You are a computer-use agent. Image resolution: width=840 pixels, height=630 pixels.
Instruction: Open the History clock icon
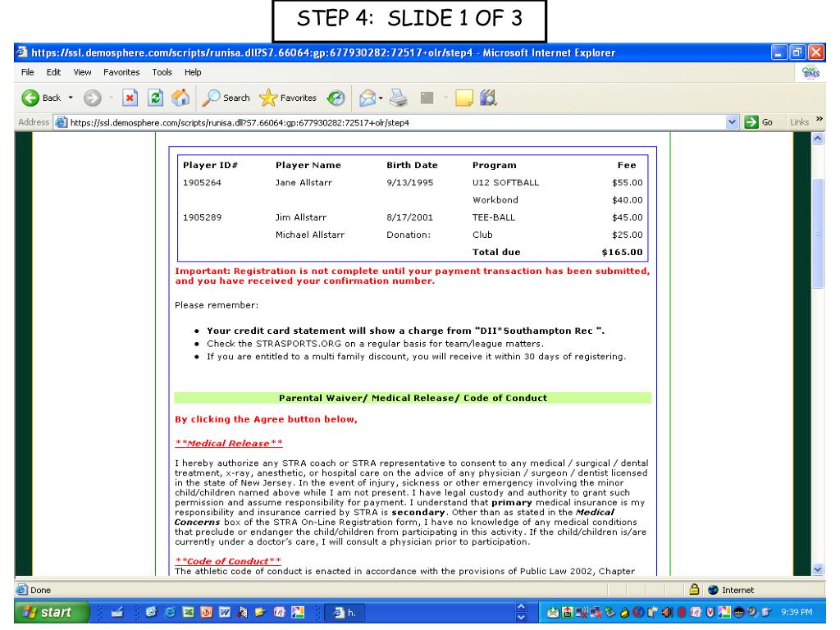(336, 98)
